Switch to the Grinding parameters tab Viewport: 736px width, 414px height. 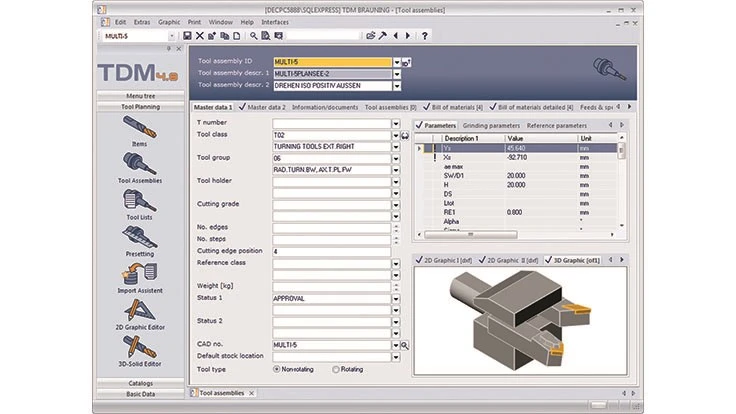click(491, 125)
